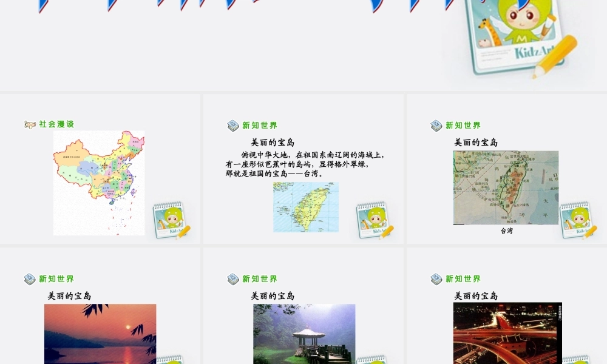Viewport: 607px width, 364px height.
Task: Select the sunset over lake photo
Action: (x=100, y=334)
